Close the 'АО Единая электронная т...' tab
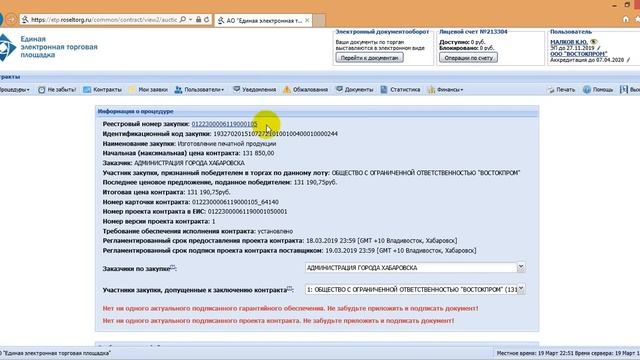The width and height of the screenshot is (640, 360). coord(307,20)
